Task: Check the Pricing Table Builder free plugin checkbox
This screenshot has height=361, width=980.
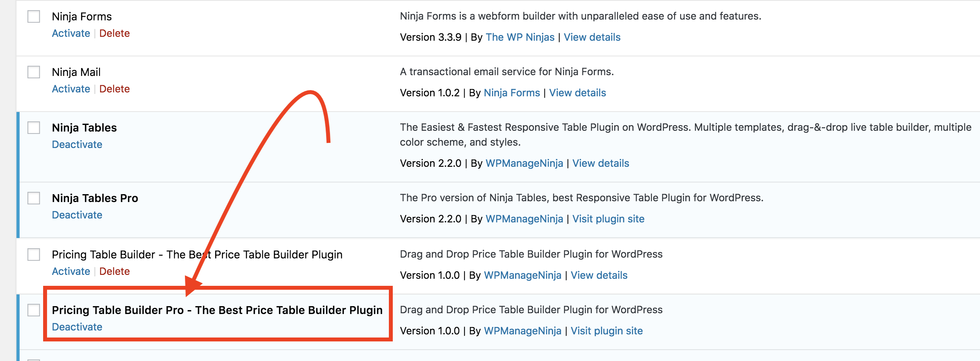Action: pos(34,255)
